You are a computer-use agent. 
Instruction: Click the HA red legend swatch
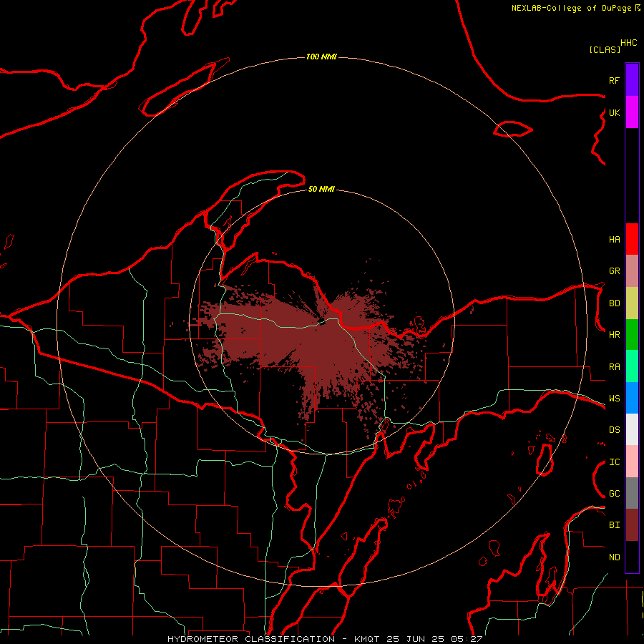(x=632, y=239)
